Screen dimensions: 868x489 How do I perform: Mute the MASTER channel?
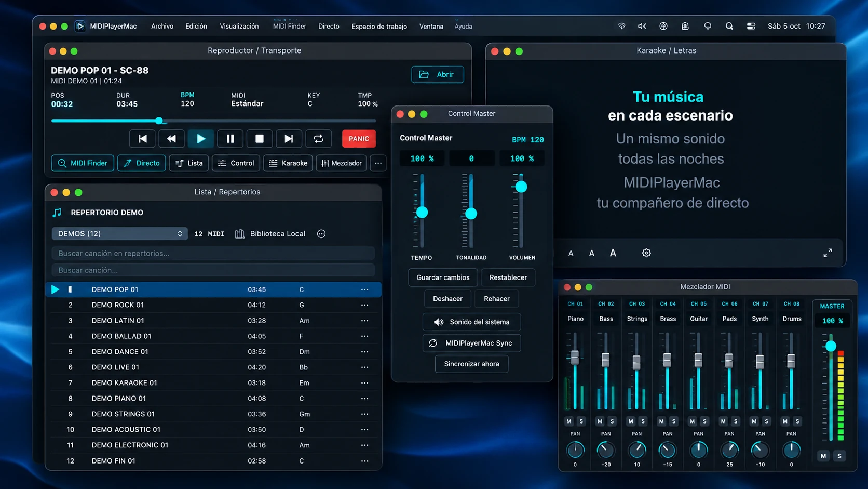pos(823,456)
